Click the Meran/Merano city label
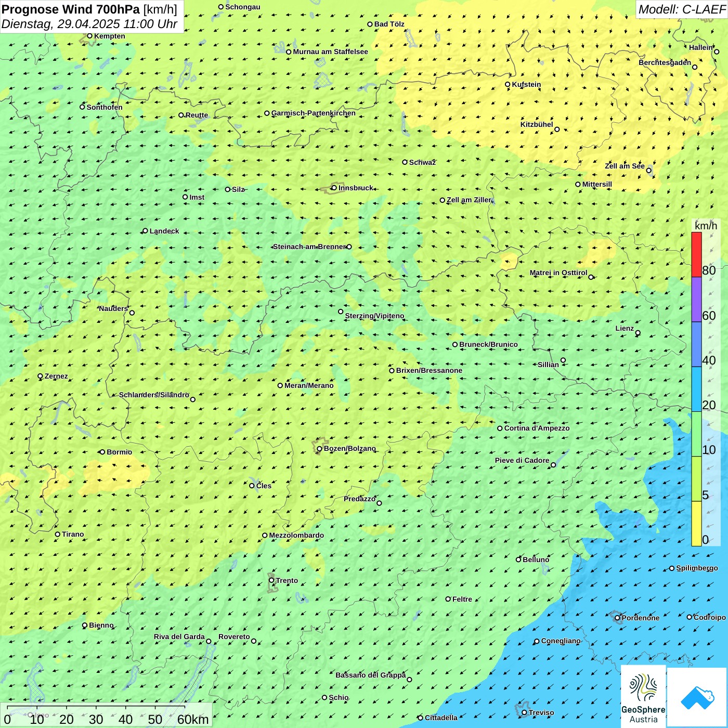Viewport: 728px width, 728px height. tap(309, 385)
